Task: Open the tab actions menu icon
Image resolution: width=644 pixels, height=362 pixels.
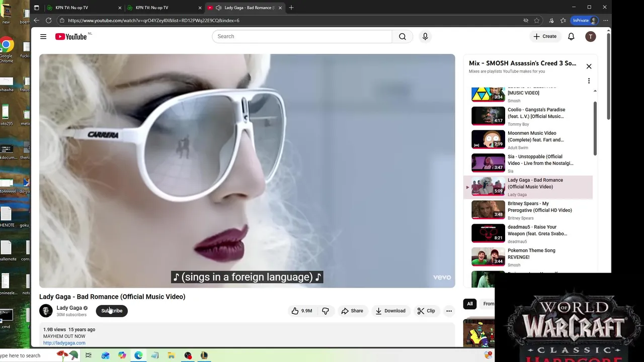Action: 36,8
